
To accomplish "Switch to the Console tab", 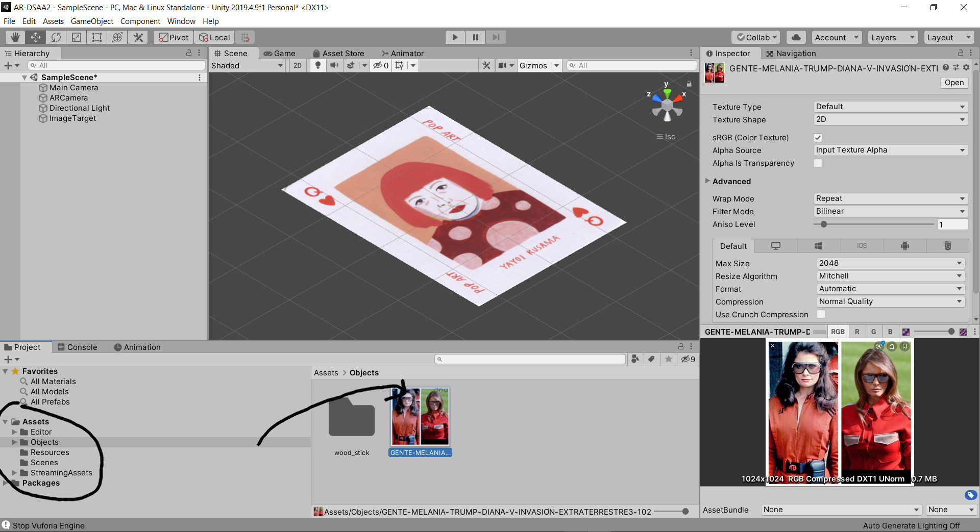I will [x=78, y=347].
